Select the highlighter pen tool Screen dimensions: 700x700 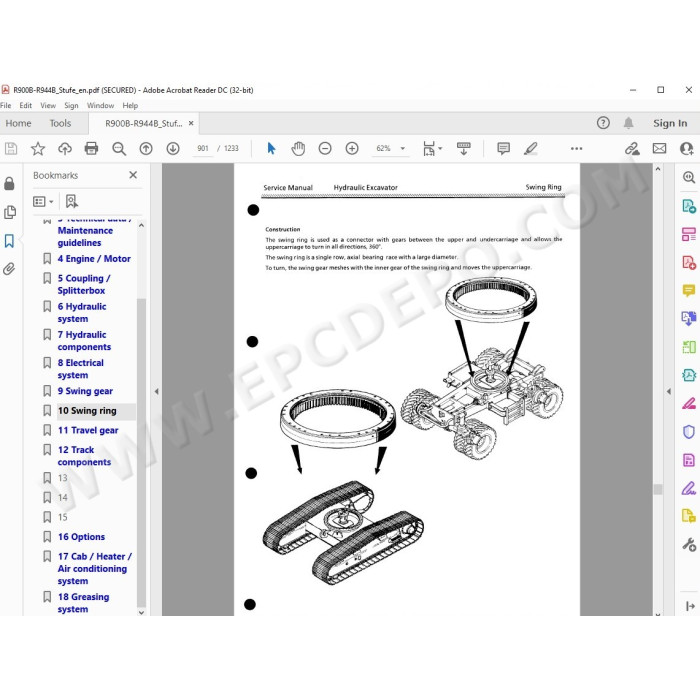[x=531, y=148]
